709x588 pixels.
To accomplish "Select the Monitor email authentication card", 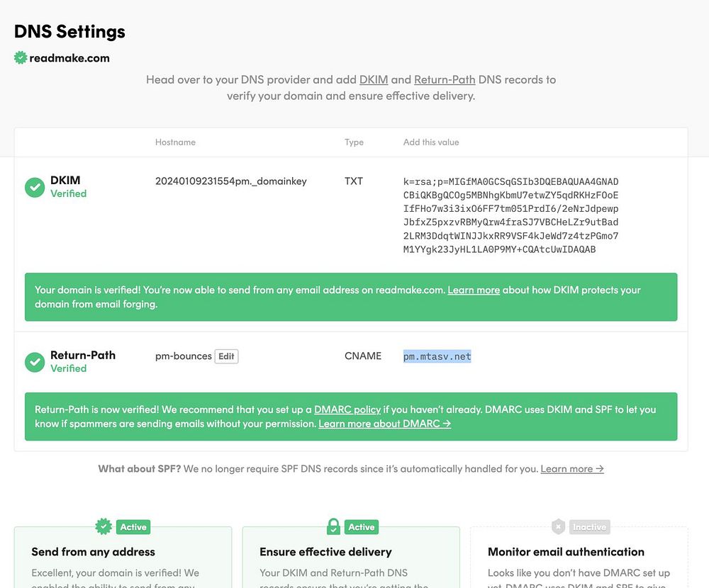I will (579, 560).
